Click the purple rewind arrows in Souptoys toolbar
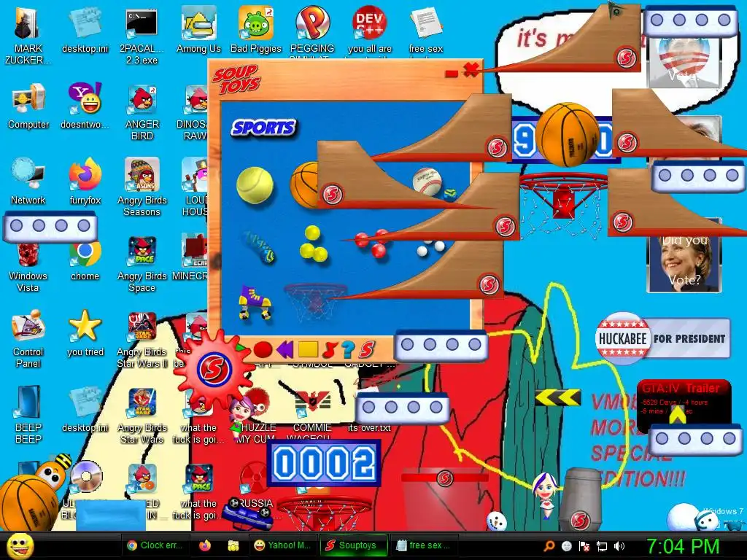This screenshot has height=560, width=747. (285, 350)
